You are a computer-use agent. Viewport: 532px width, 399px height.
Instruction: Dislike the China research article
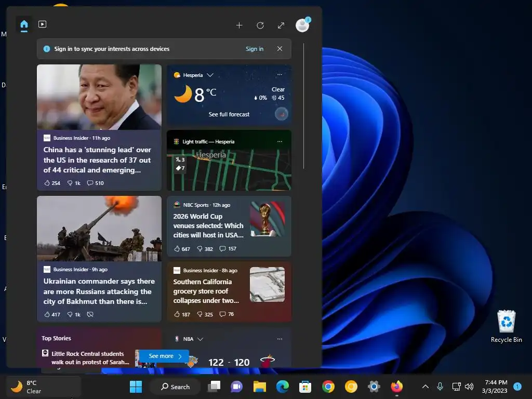click(x=74, y=183)
